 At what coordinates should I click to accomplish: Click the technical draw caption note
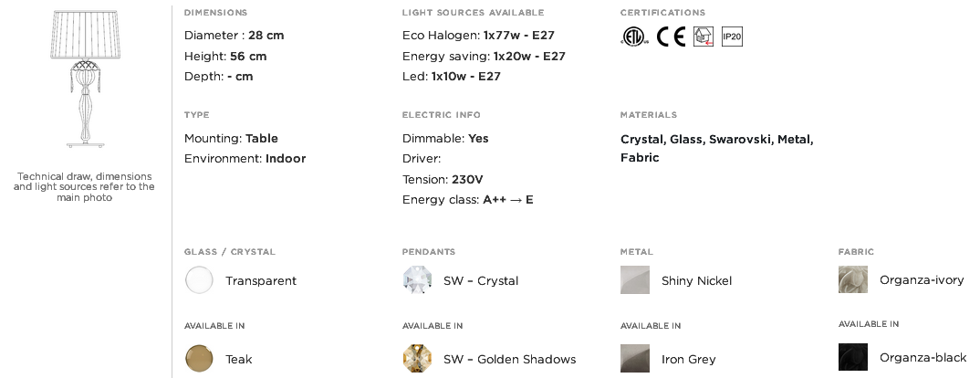click(84, 186)
